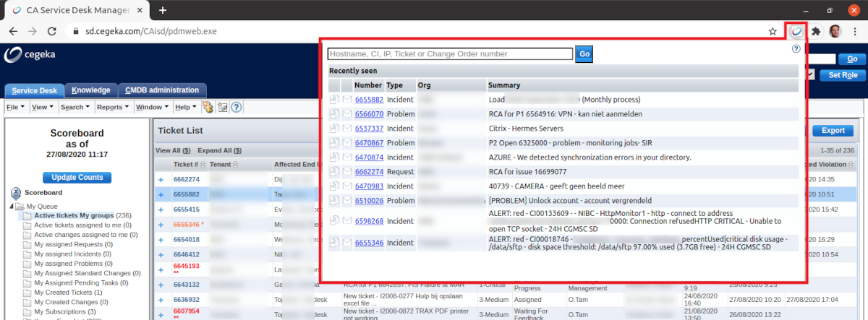Viewport: 868px width, 320px height.
Task: Click the envelope icon for ticket 6470983
Action: pyautogui.click(x=346, y=186)
